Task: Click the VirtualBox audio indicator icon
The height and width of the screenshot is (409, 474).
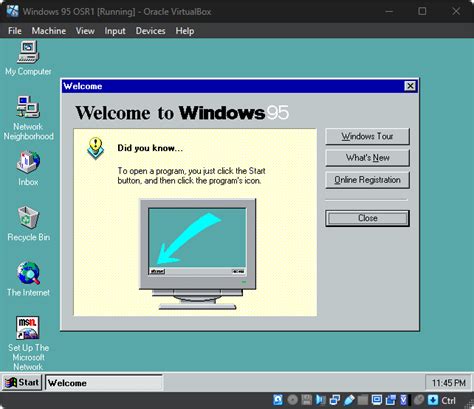Action: point(321,400)
